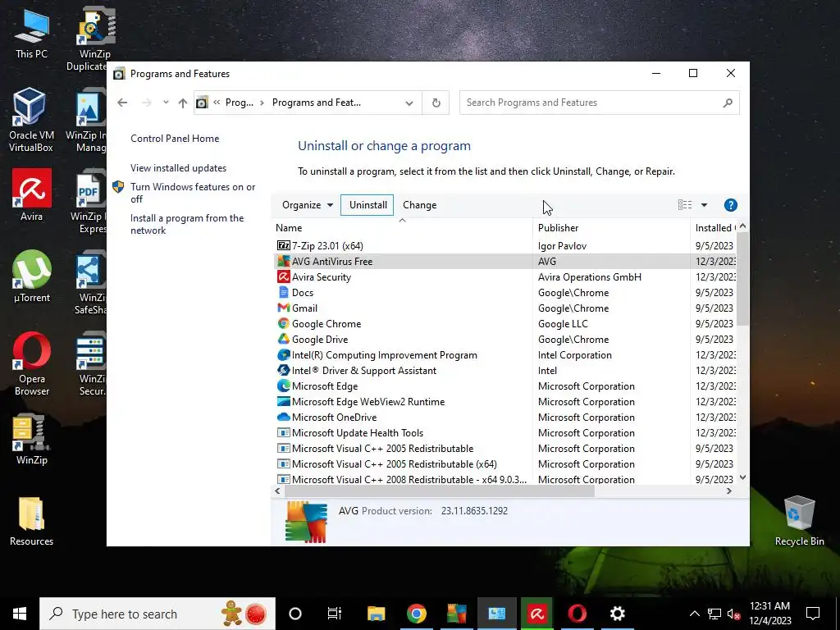Open help with the question mark icon
This screenshot has width=840, height=630.
coord(730,204)
